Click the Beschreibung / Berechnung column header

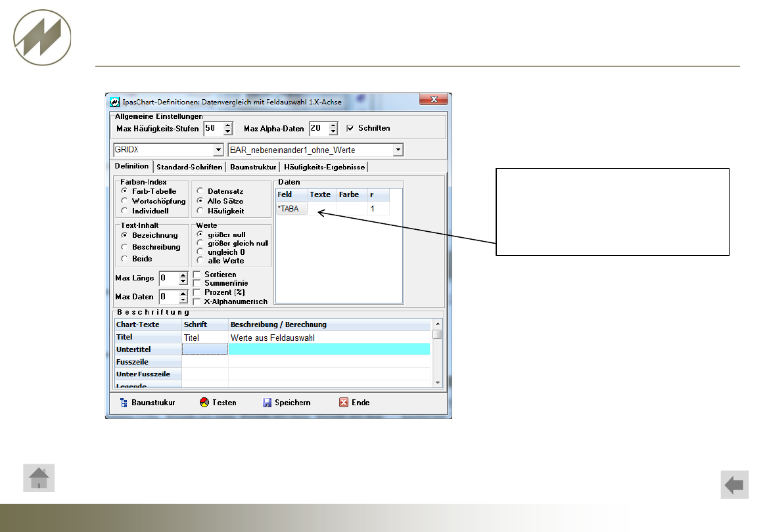[x=329, y=324]
